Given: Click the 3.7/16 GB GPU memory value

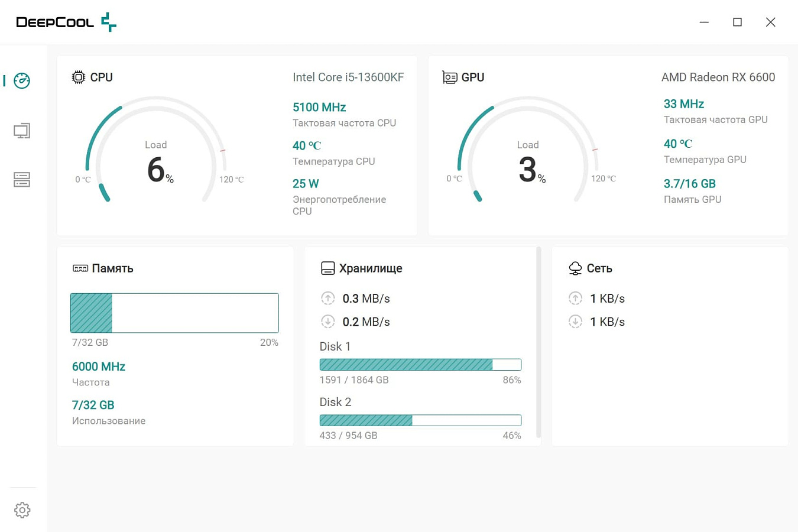Looking at the screenshot, I should (x=690, y=184).
